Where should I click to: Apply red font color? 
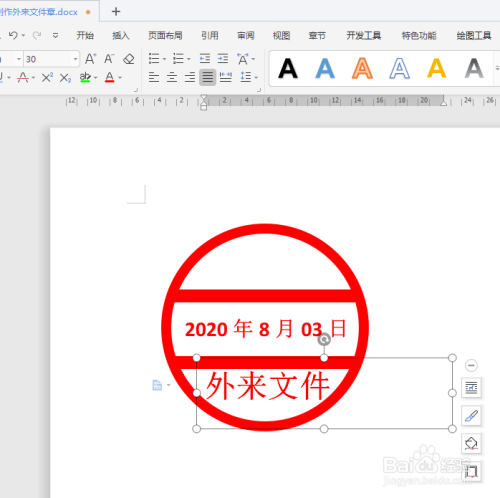109,78
